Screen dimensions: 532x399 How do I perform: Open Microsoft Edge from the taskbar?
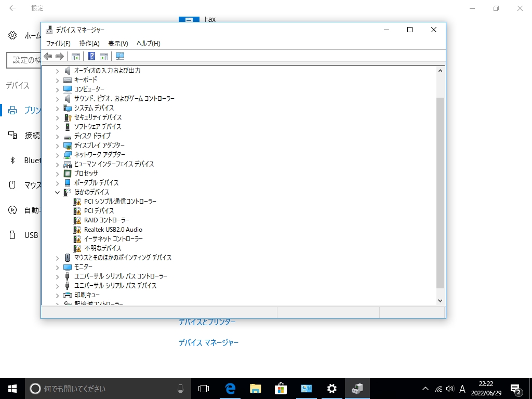[x=230, y=389]
